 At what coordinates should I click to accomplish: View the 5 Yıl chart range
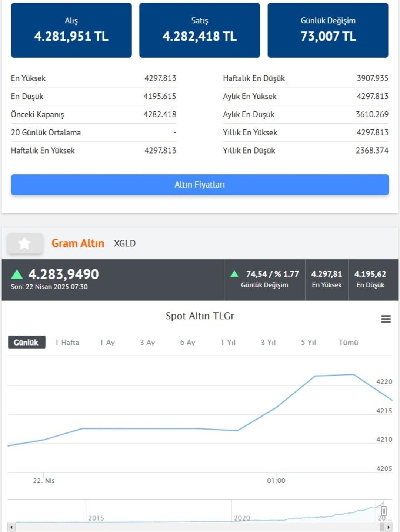308,342
